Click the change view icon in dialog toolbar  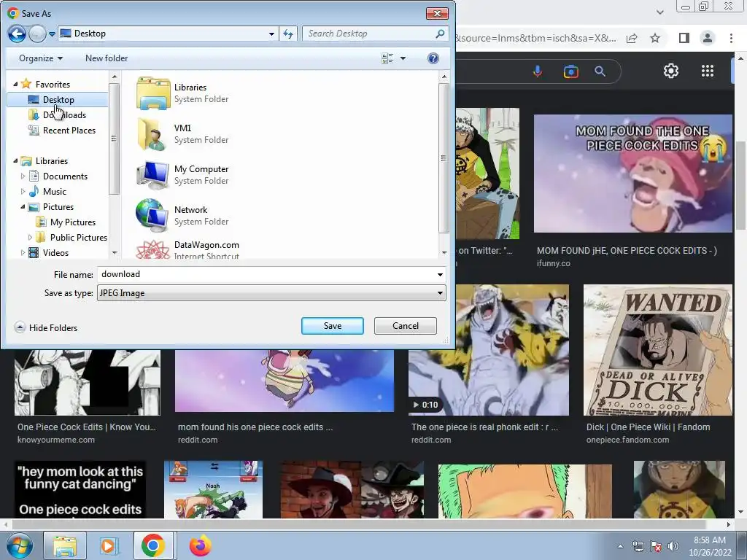pyautogui.click(x=387, y=58)
